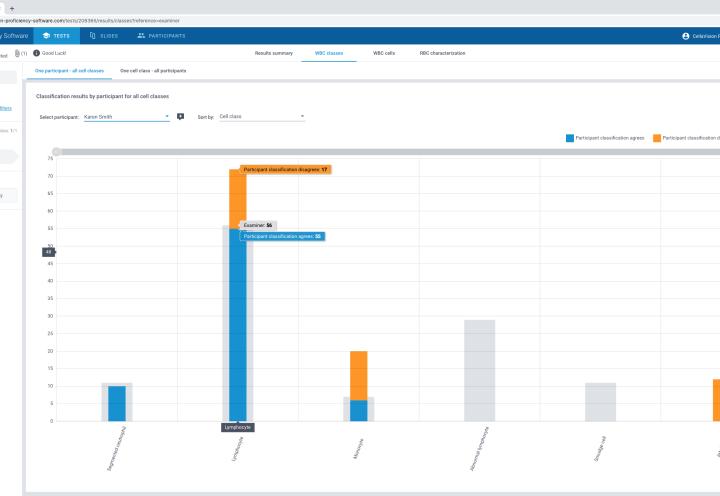Screen dimensions: 720x496
Task: Click the y-axis value marker at 48
Action: 49,252
